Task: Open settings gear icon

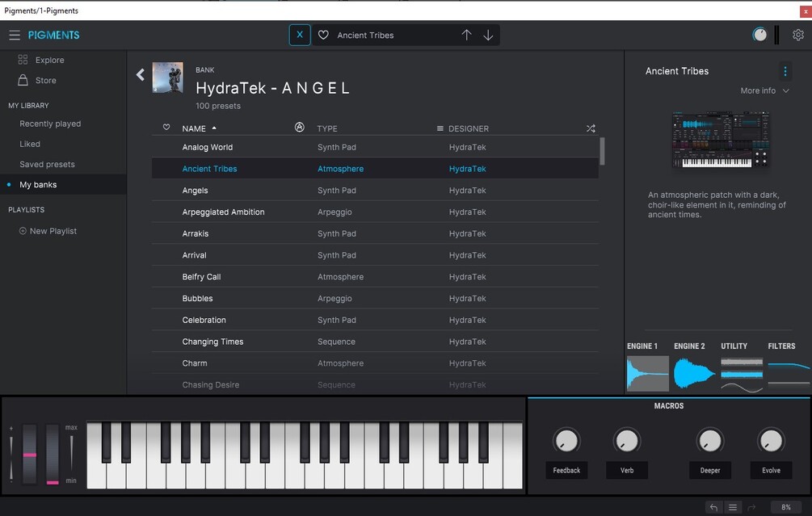Action: pos(798,35)
